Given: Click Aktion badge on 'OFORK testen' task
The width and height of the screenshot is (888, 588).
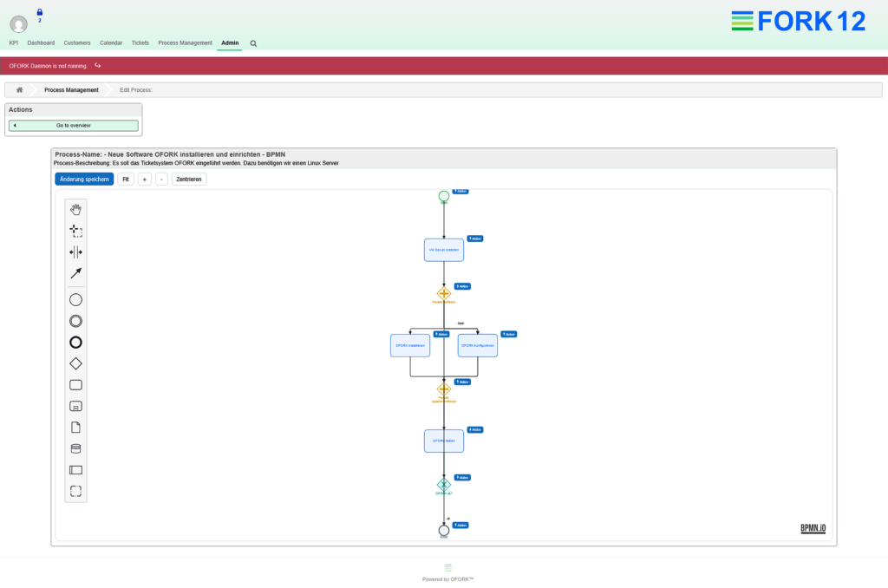Looking at the screenshot, I should click(475, 429).
